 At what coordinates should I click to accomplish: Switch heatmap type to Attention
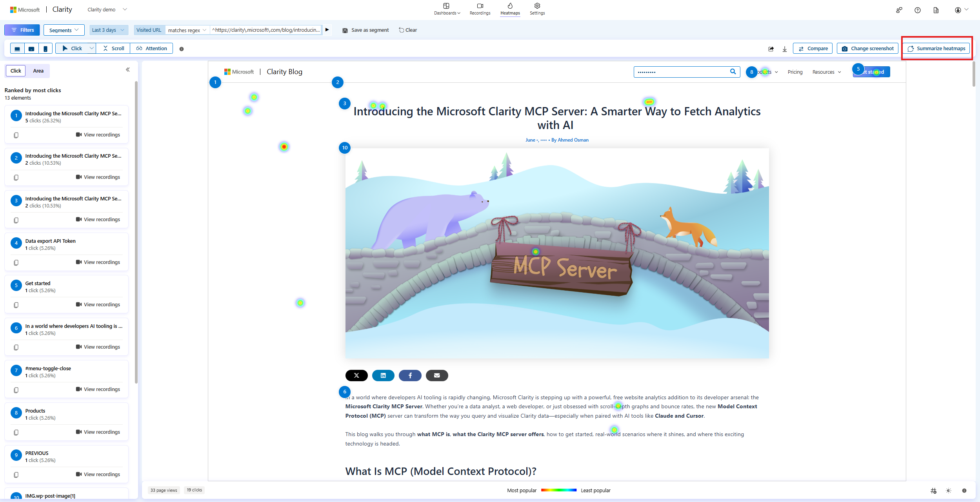click(x=152, y=49)
